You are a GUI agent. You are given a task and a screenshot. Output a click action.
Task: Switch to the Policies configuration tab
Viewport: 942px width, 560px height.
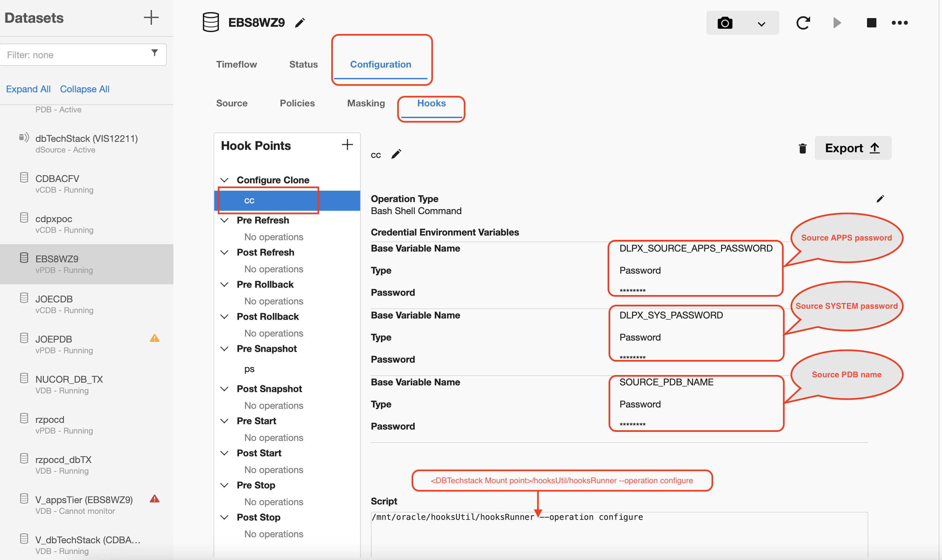click(x=298, y=103)
